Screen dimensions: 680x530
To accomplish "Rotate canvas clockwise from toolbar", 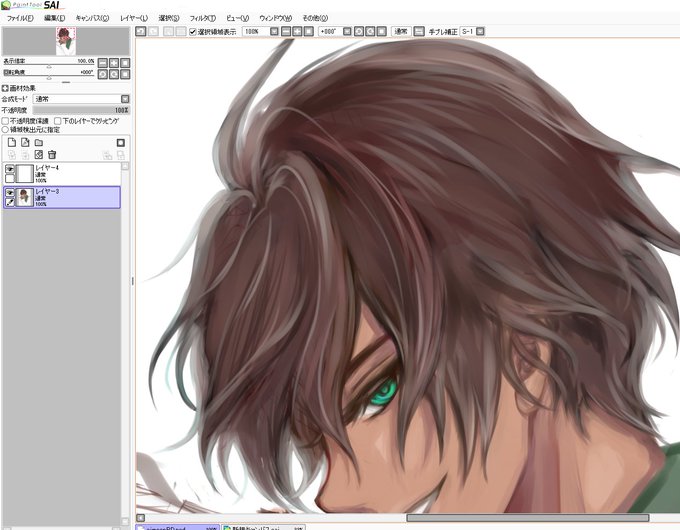I will [x=370, y=31].
